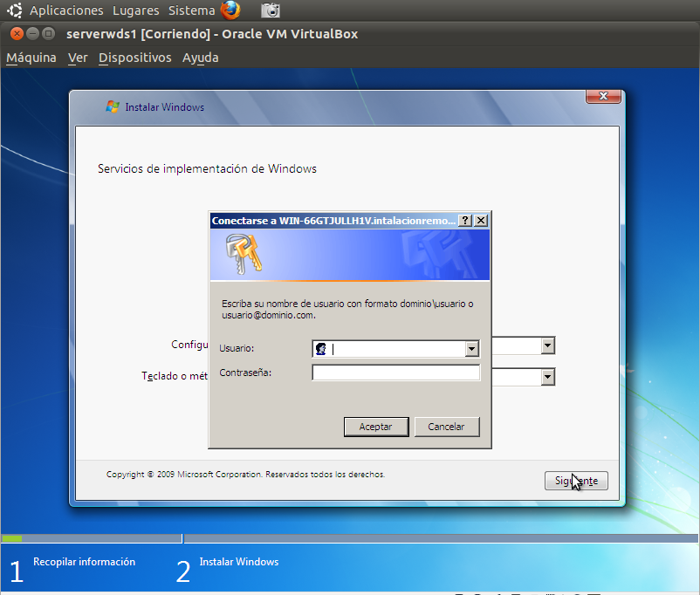
Task: Close the Instalar Windows wizard window
Action: 603,96
